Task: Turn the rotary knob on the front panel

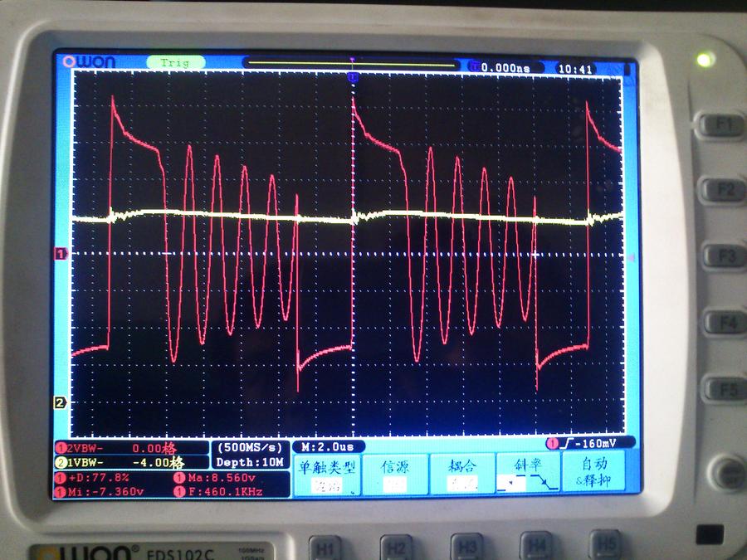Action: pyautogui.click(x=727, y=474)
